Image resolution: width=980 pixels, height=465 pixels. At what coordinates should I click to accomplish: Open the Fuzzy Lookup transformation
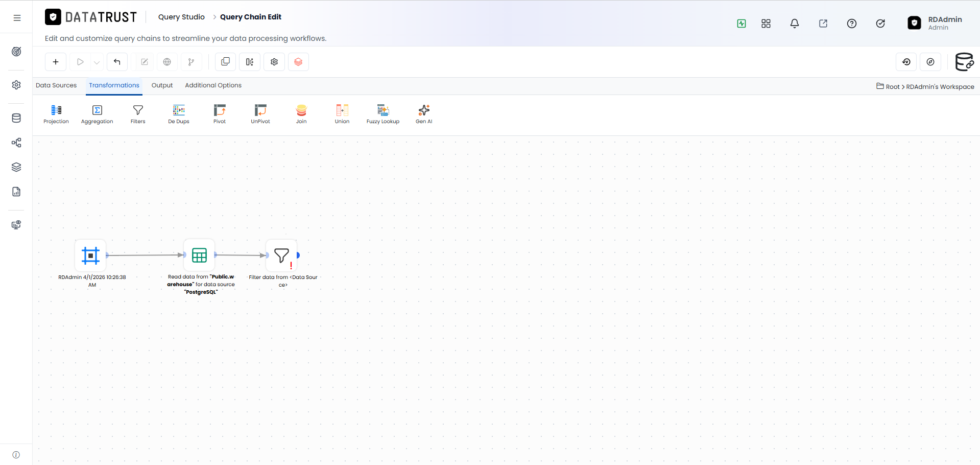[x=383, y=114]
